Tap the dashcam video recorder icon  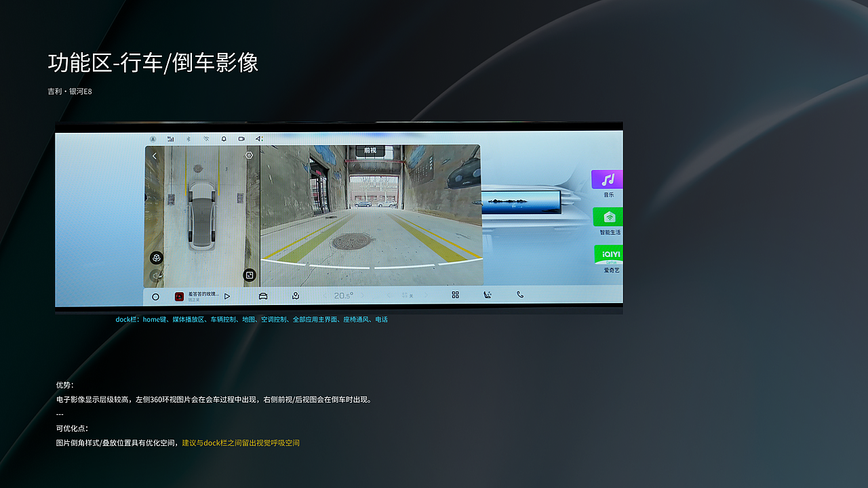point(241,139)
